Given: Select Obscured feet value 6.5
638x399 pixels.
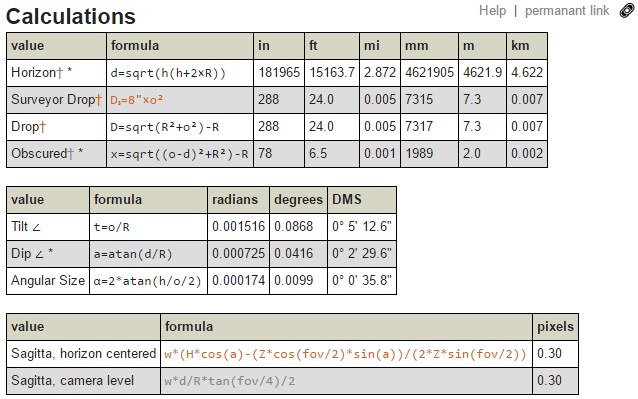Looking at the screenshot, I should [317, 154].
